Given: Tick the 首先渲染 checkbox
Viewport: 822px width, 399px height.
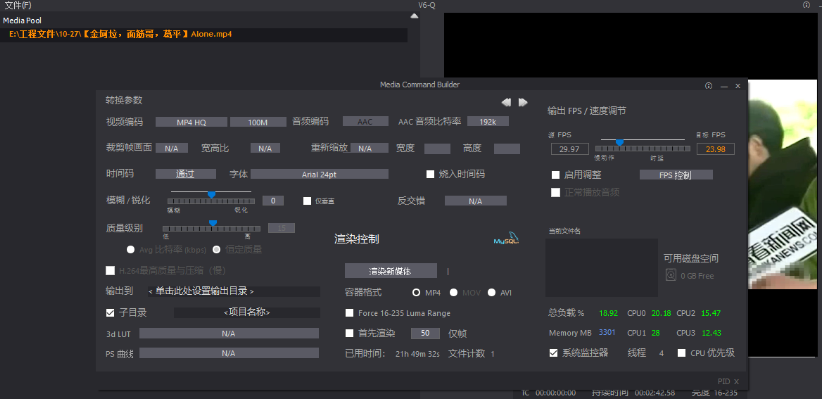Looking at the screenshot, I should (349, 333).
